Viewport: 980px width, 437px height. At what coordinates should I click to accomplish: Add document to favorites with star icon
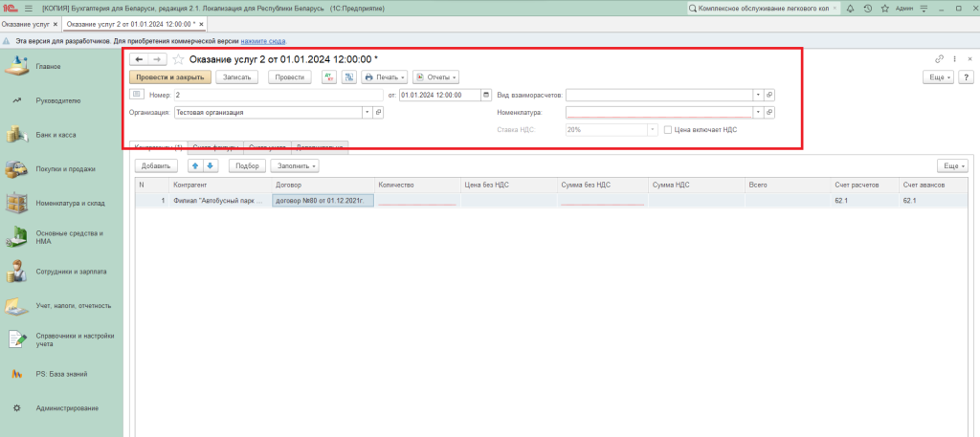(x=177, y=59)
